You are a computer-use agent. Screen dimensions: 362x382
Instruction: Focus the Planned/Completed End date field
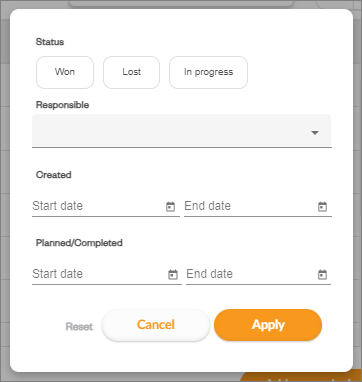251,274
